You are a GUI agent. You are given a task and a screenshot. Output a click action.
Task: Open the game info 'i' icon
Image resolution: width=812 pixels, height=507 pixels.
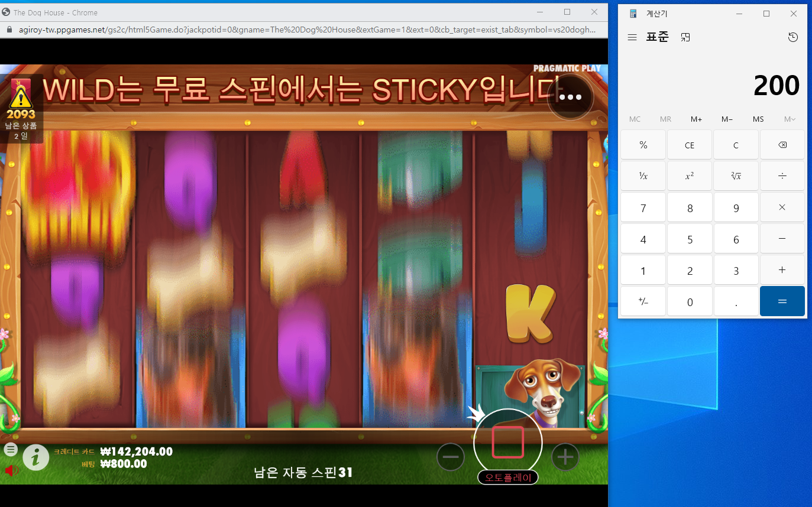(x=35, y=457)
